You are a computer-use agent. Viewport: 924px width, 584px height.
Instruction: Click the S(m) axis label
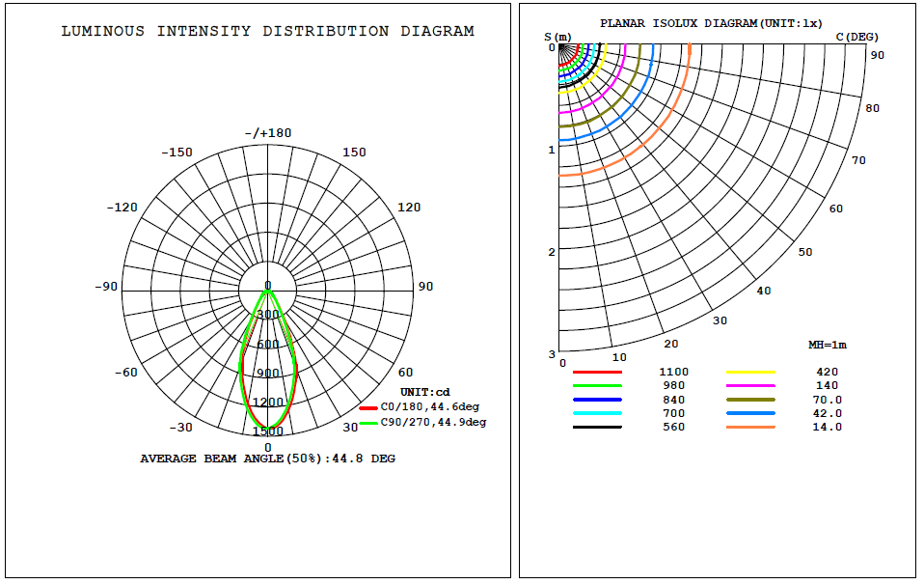coord(558,37)
